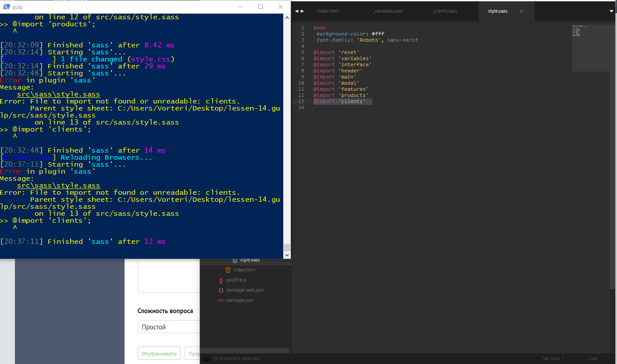617x364 pixels.
Task: Open package-lock.json in the sidebar
Action: pos(245,290)
